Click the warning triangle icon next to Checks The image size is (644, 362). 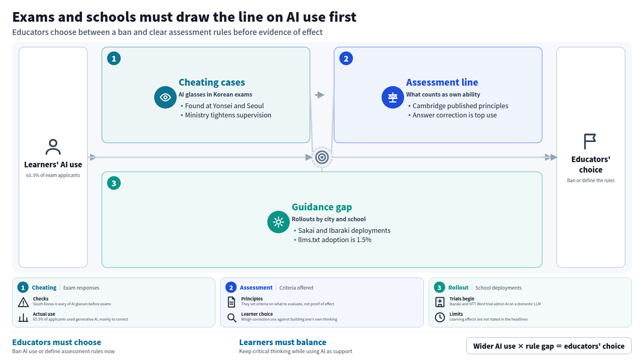(x=23, y=302)
